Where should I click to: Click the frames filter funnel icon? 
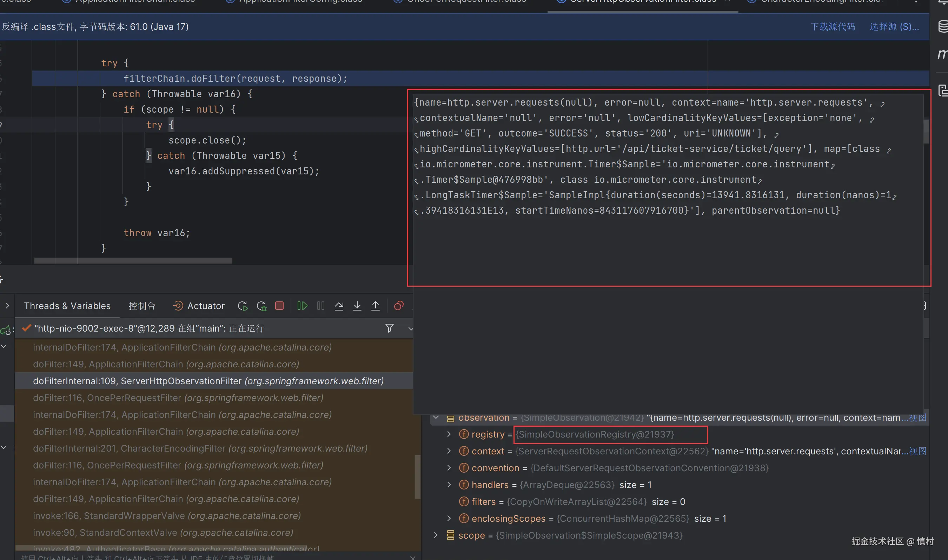[x=390, y=328]
